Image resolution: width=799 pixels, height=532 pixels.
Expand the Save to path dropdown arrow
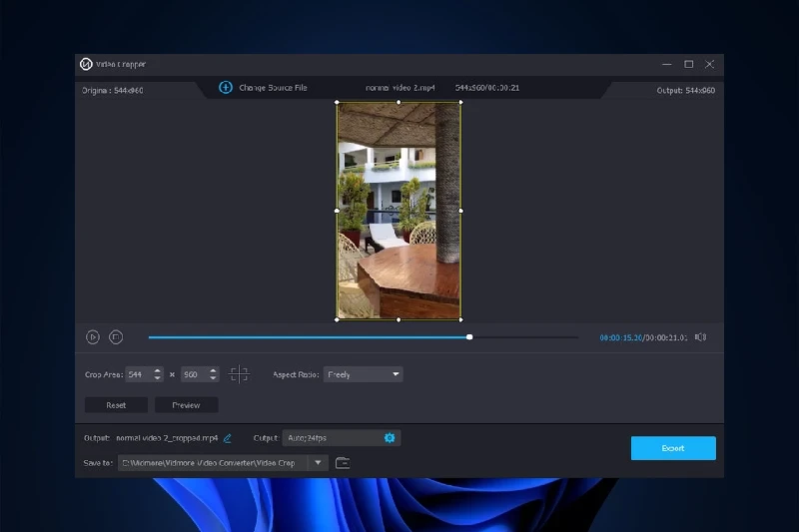[x=318, y=463]
